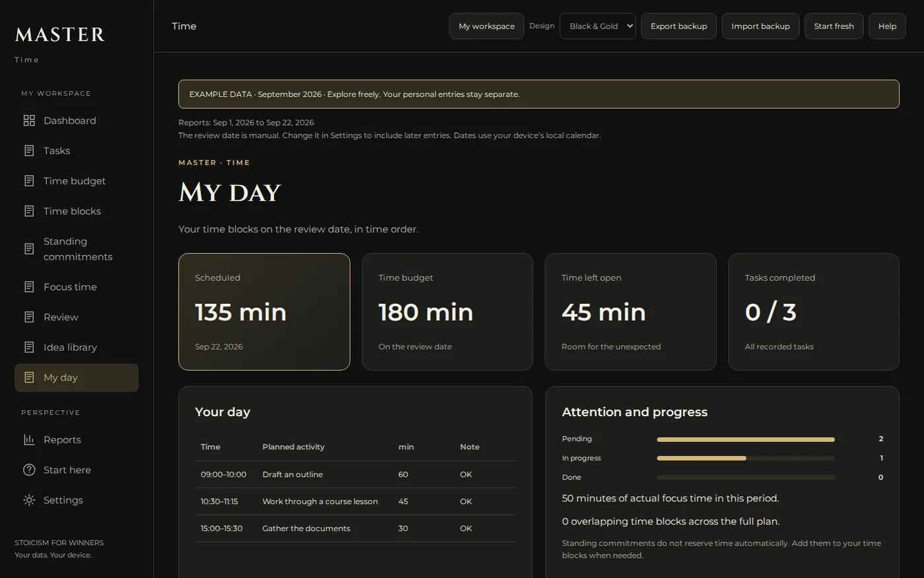This screenshot has height=578, width=924.
Task: Click the Dashboard grid icon
Action: pyautogui.click(x=29, y=120)
